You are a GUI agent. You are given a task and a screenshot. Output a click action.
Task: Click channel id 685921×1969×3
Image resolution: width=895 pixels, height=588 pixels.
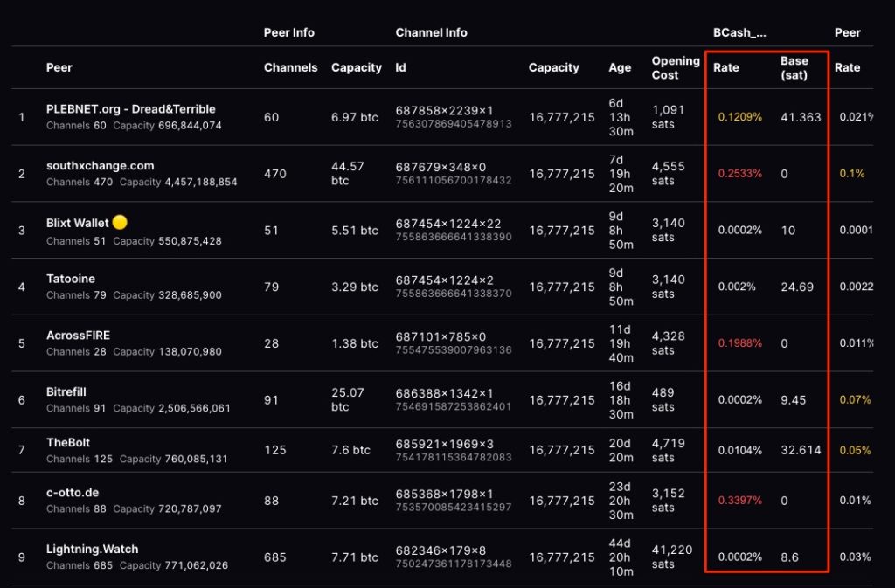click(444, 444)
